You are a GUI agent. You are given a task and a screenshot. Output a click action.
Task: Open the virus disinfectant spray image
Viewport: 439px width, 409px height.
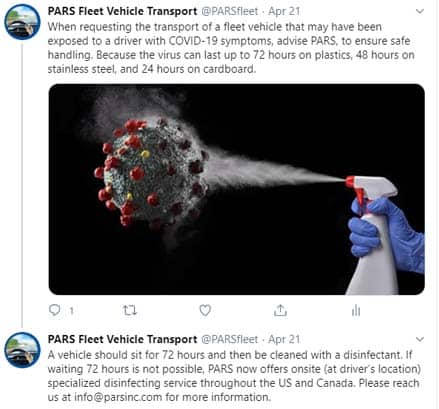[237, 189]
